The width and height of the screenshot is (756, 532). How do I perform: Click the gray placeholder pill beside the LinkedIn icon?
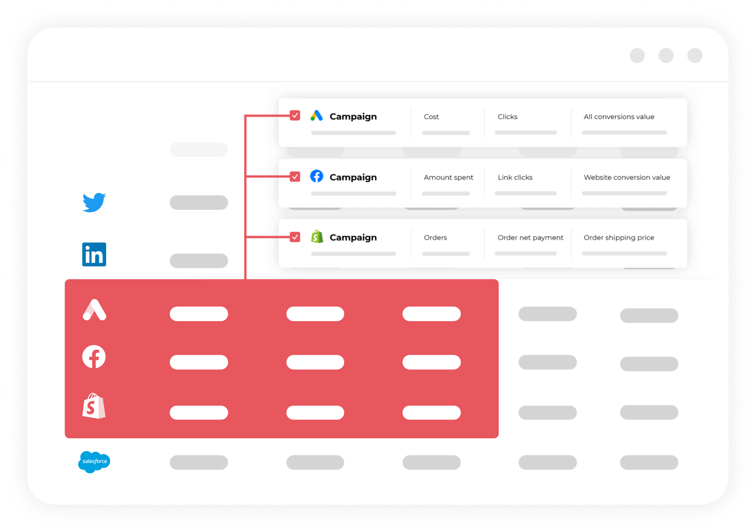click(x=199, y=261)
